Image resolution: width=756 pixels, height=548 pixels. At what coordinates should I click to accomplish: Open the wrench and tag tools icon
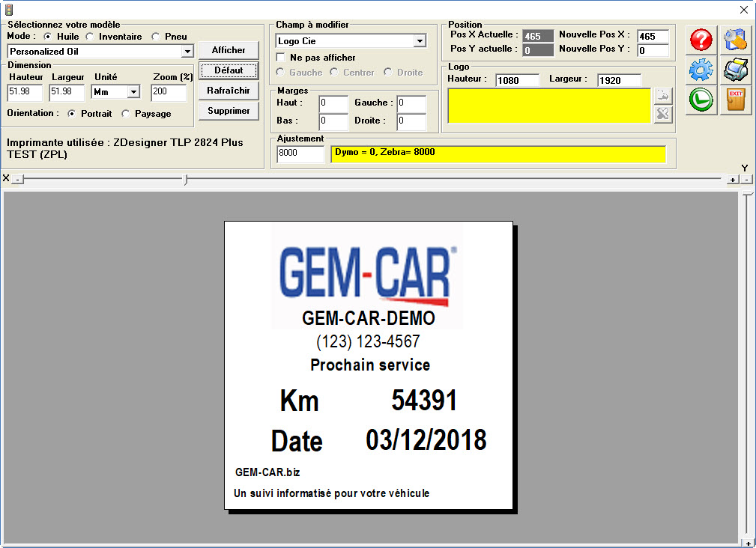coord(735,40)
